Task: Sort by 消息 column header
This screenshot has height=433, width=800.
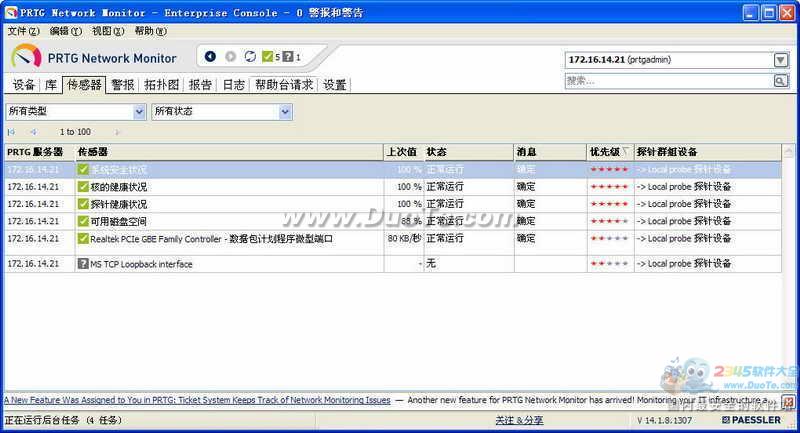Action: tap(551, 152)
